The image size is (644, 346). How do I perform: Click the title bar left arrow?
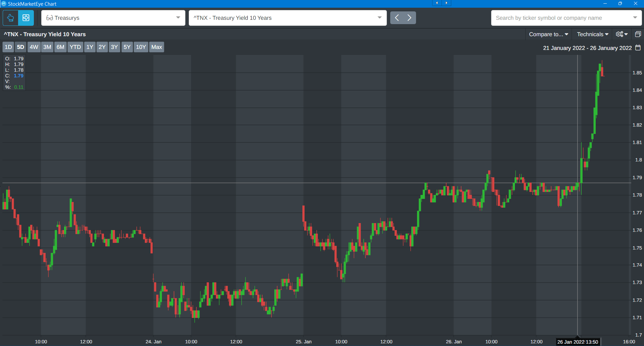[x=437, y=3]
